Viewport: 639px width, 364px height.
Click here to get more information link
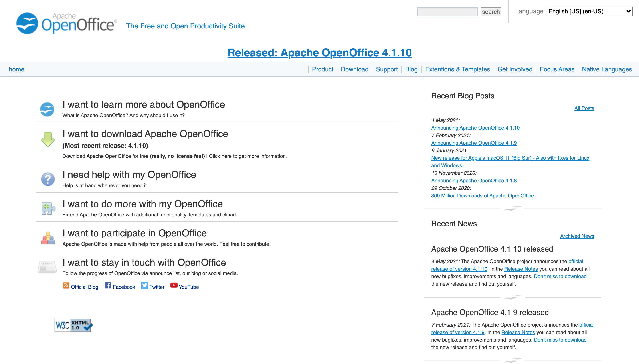pos(247,156)
